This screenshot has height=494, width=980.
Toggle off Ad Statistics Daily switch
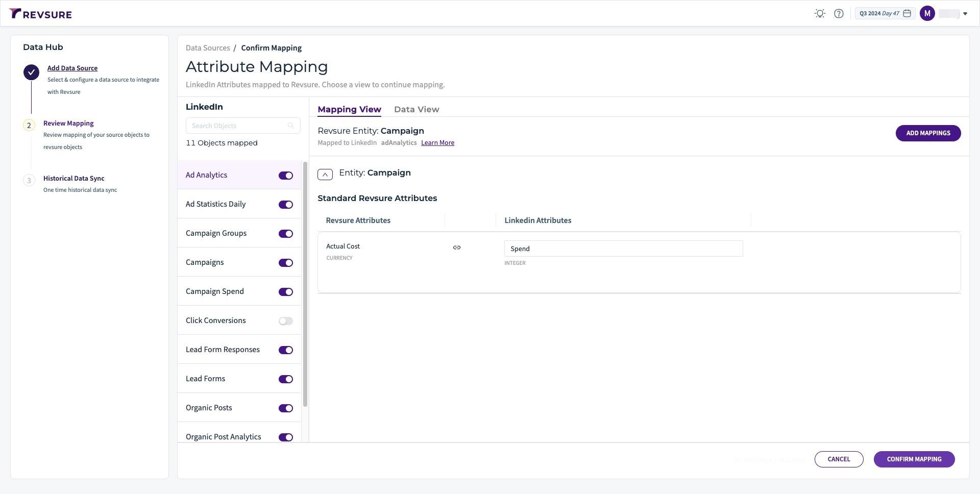point(286,205)
